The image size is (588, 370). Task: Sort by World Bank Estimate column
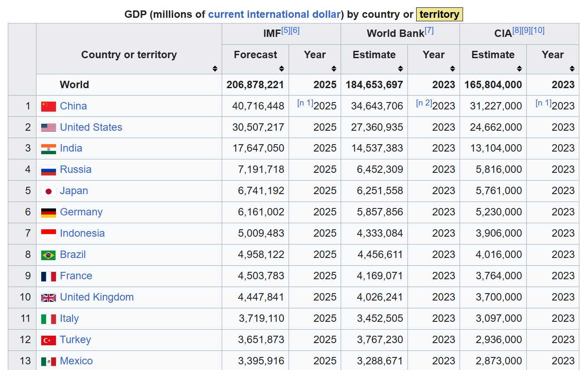(401, 69)
